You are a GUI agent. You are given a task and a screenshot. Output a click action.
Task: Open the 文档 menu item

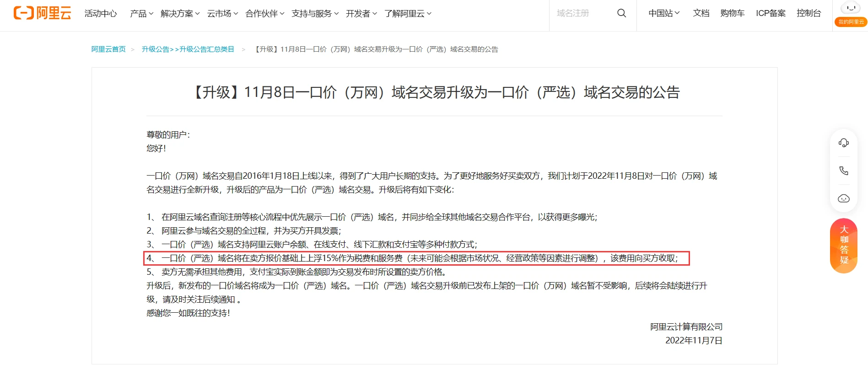[701, 13]
